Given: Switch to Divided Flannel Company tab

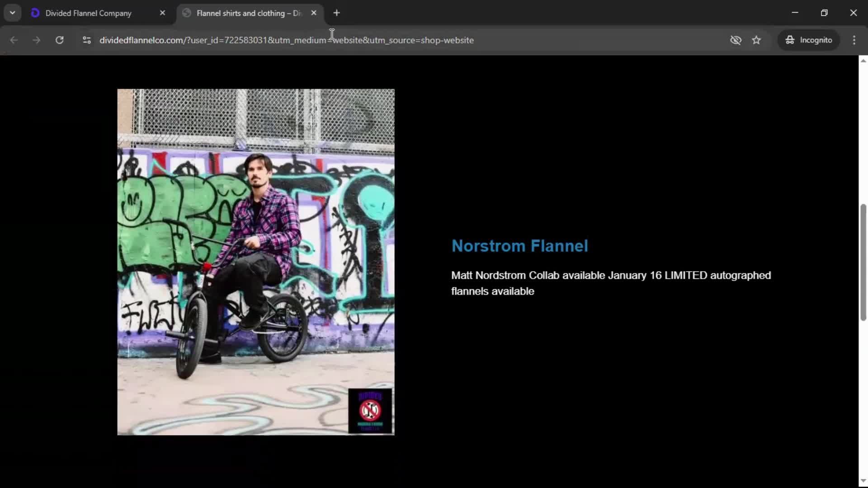Looking at the screenshot, I should (x=89, y=13).
